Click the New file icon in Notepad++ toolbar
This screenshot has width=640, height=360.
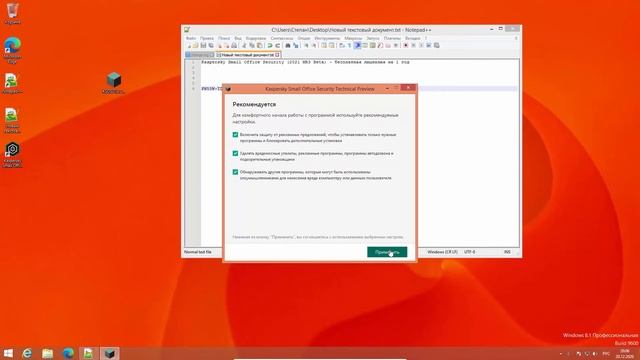pos(189,45)
